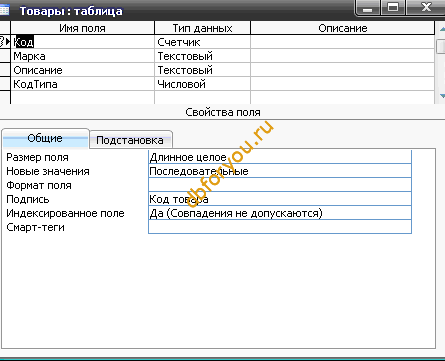445x361 pixels.
Task: Click the field name cell in the blank row below КодТипа
Action: click(83, 97)
